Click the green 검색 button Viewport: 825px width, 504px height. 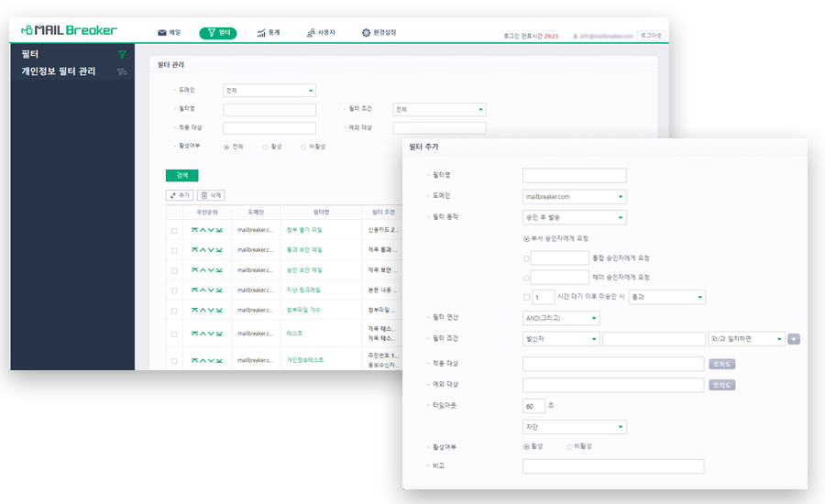(182, 175)
